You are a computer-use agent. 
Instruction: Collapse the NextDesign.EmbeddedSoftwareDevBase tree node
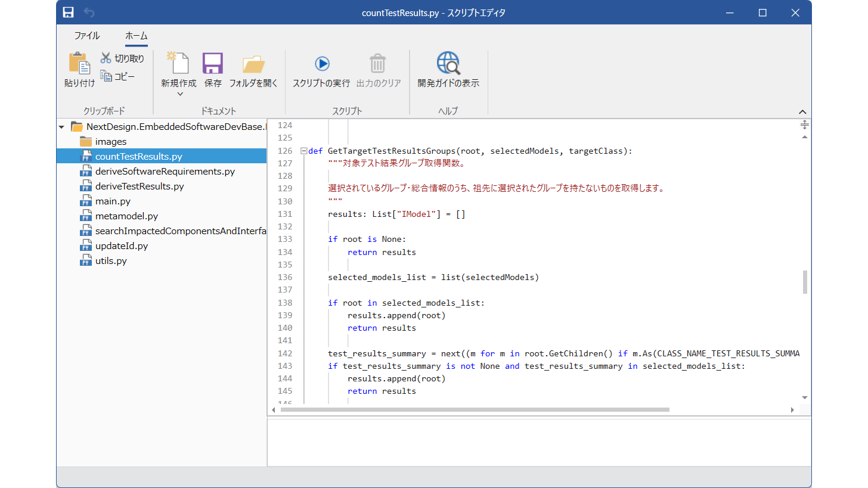click(x=62, y=127)
